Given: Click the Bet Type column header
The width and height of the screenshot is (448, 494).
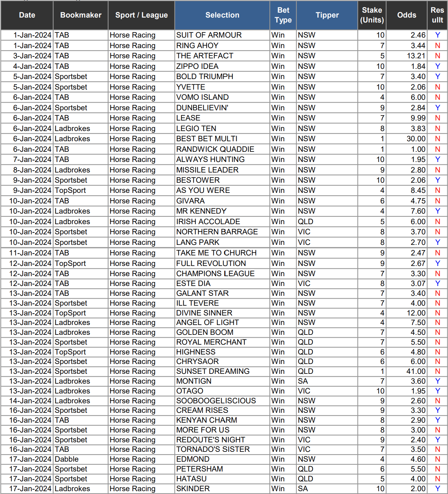Looking at the screenshot, I should click(x=283, y=15).
